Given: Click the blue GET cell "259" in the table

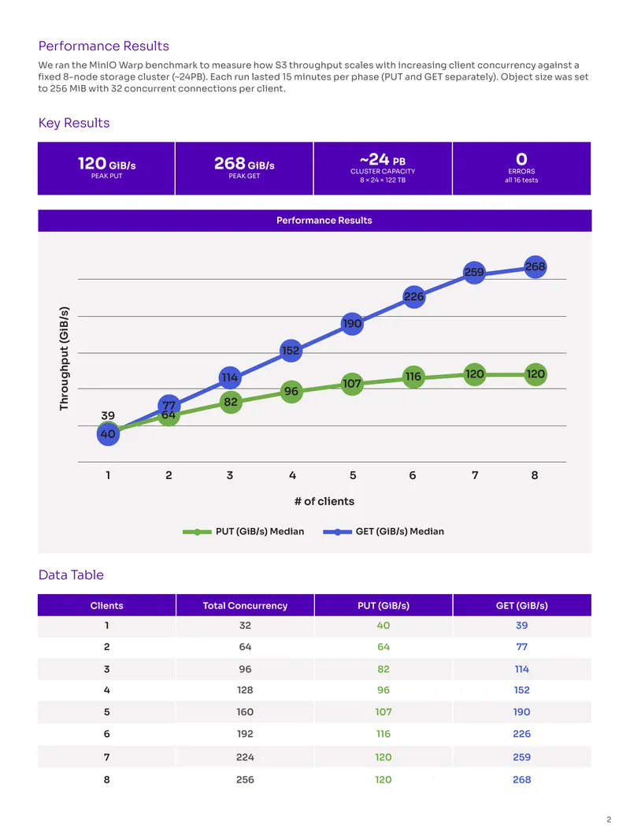Looking at the screenshot, I should click(522, 757).
